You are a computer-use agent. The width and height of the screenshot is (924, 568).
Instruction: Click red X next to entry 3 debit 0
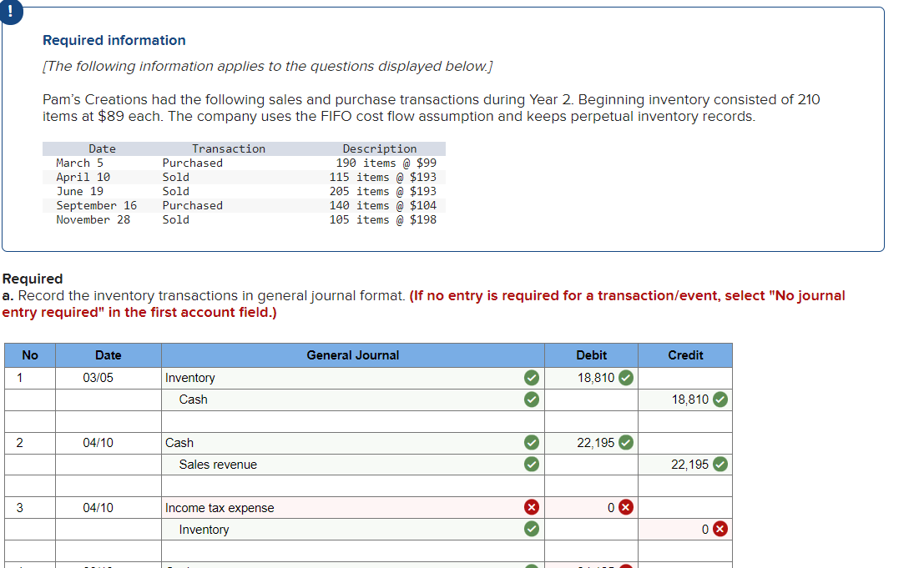pos(626,507)
